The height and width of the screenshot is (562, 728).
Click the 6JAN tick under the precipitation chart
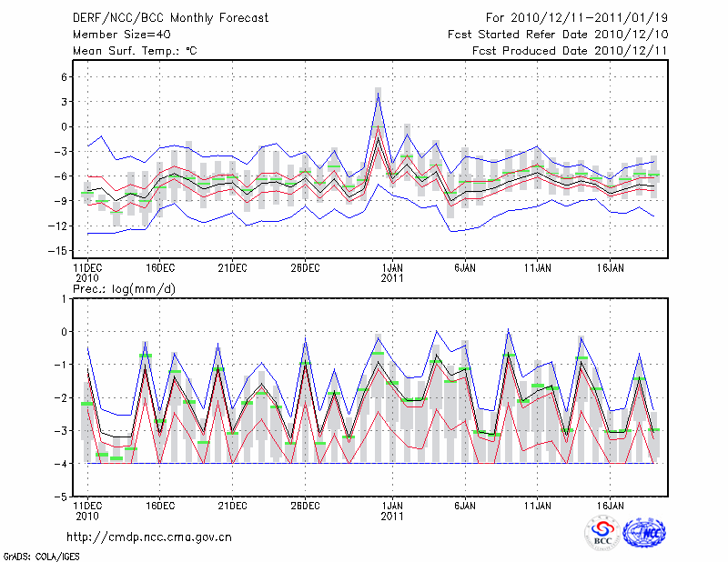[464, 504]
